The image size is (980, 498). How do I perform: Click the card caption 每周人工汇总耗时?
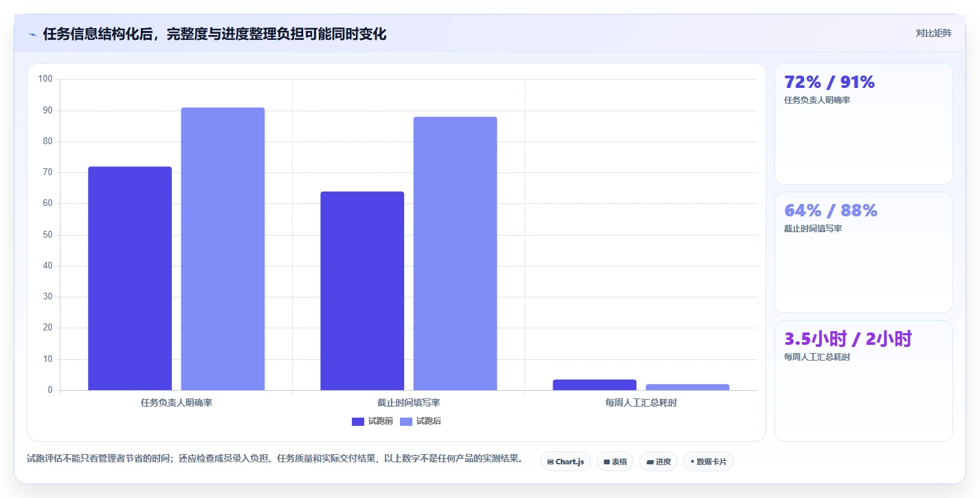pos(817,357)
